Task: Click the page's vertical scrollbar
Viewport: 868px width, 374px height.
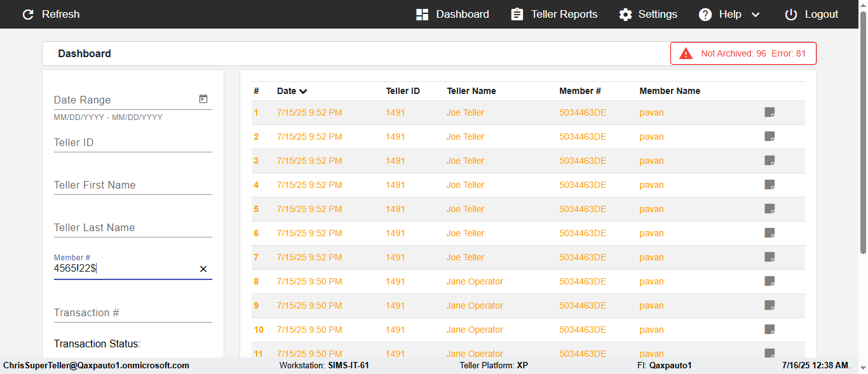Action: click(x=863, y=127)
